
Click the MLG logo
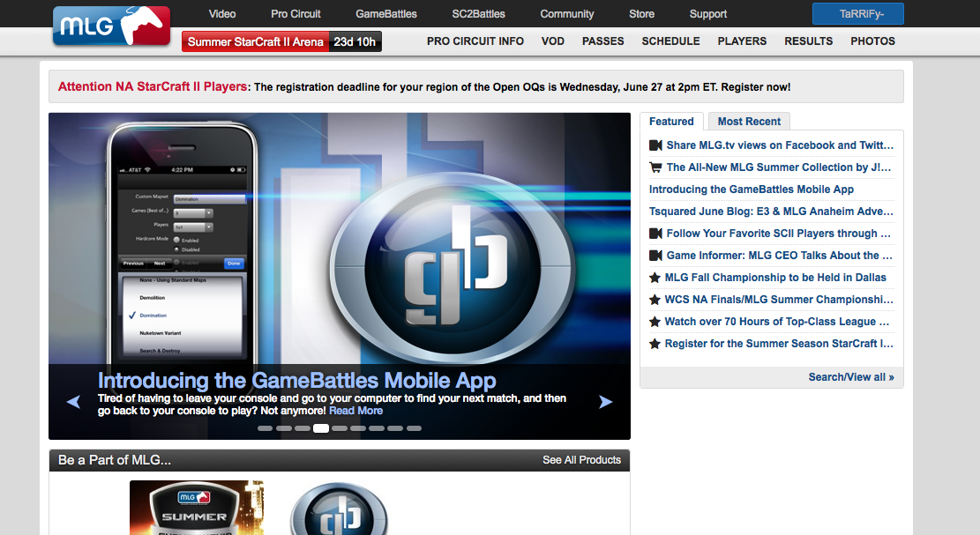point(111,26)
